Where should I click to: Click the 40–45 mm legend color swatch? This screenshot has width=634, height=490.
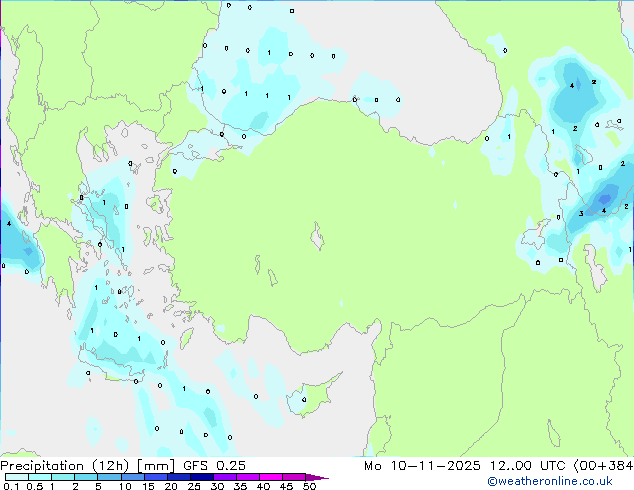(x=271, y=477)
